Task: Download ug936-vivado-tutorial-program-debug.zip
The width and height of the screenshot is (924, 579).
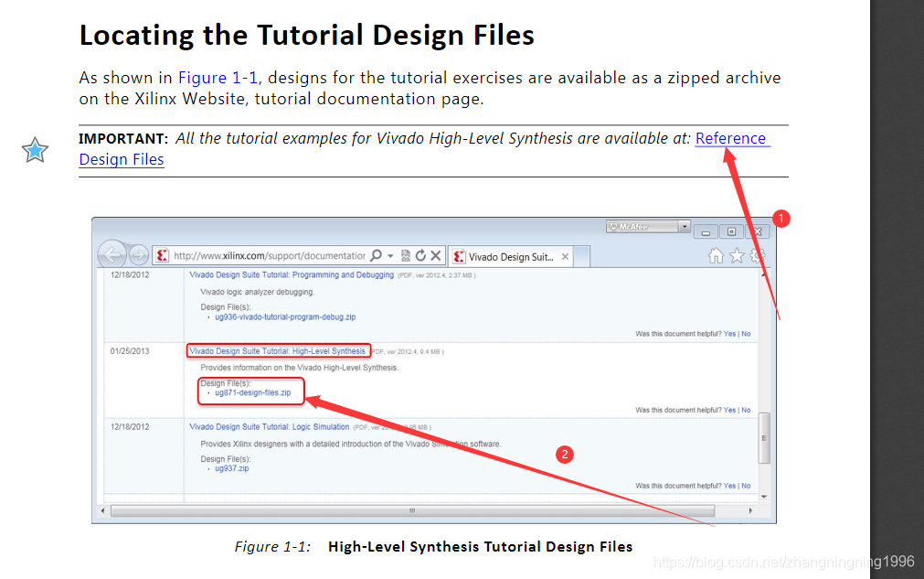Action: coord(285,316)
